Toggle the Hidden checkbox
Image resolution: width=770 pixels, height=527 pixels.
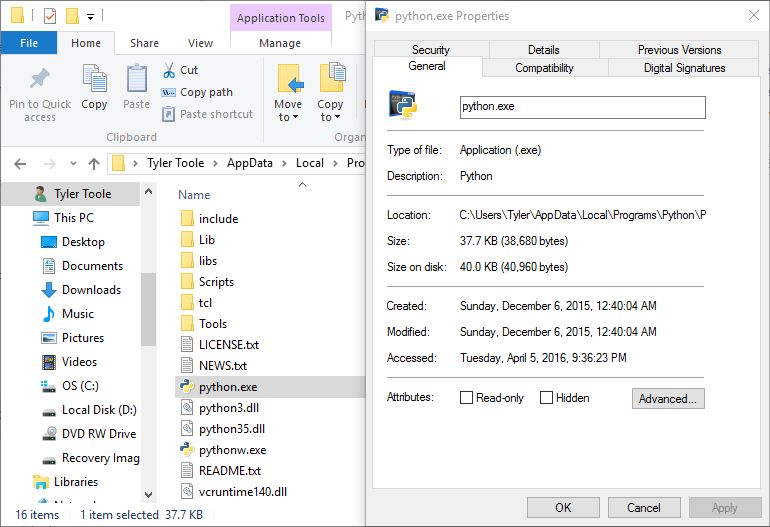[546, 397]
